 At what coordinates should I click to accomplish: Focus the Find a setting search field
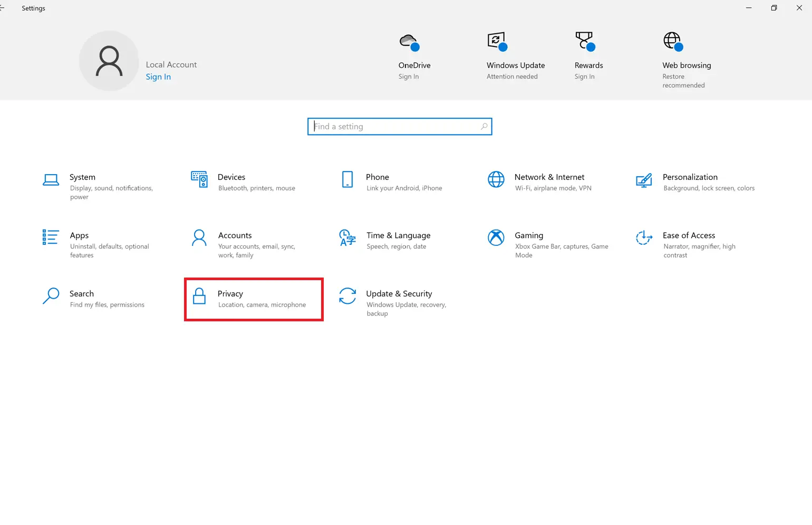tap(400, 127)
